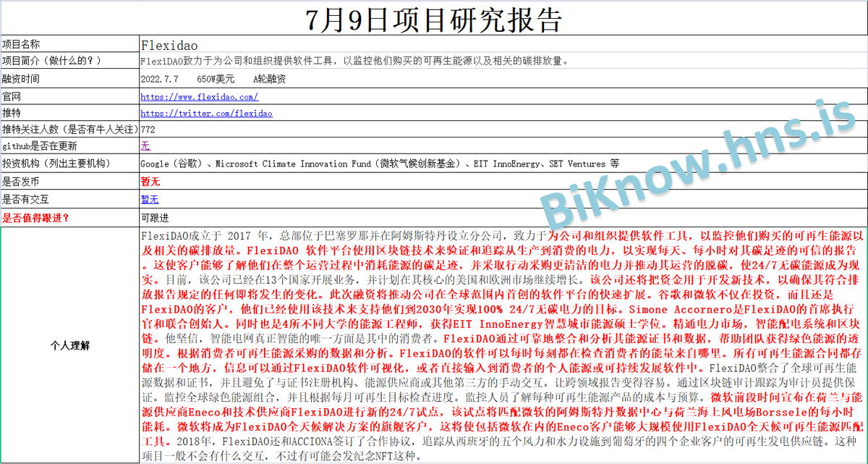
Task: Click the '无' link in github row
Action: coord(145,147)
